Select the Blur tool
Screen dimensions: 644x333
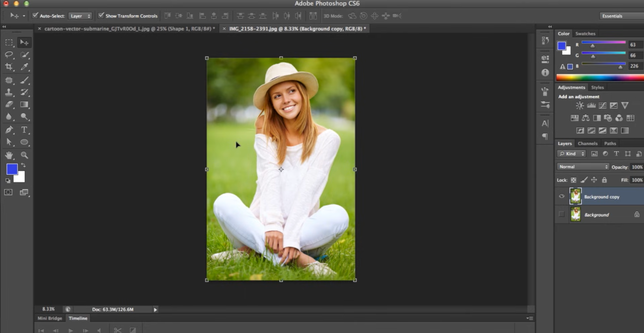coord(9,116)
